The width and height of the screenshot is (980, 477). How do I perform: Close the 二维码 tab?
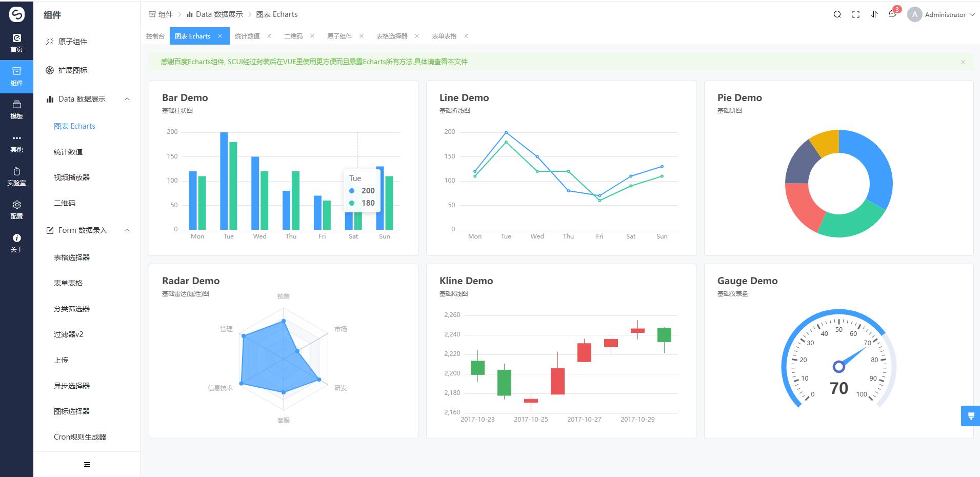point(312,36)
